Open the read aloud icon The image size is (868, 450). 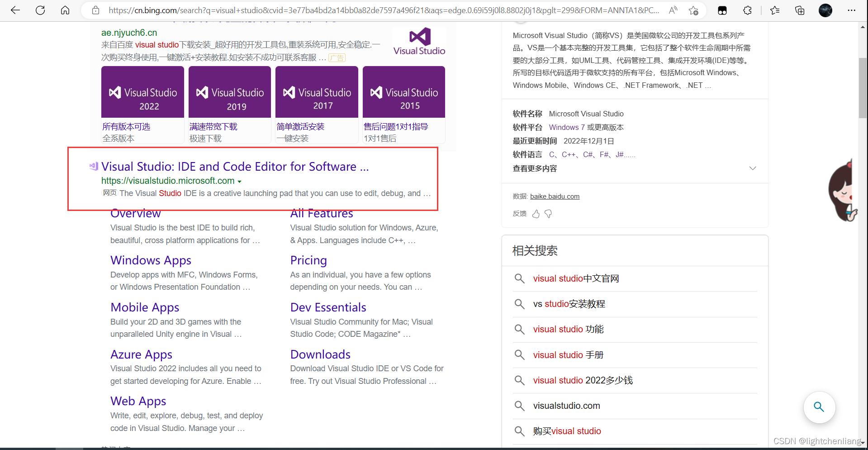[x=673, y=10]
